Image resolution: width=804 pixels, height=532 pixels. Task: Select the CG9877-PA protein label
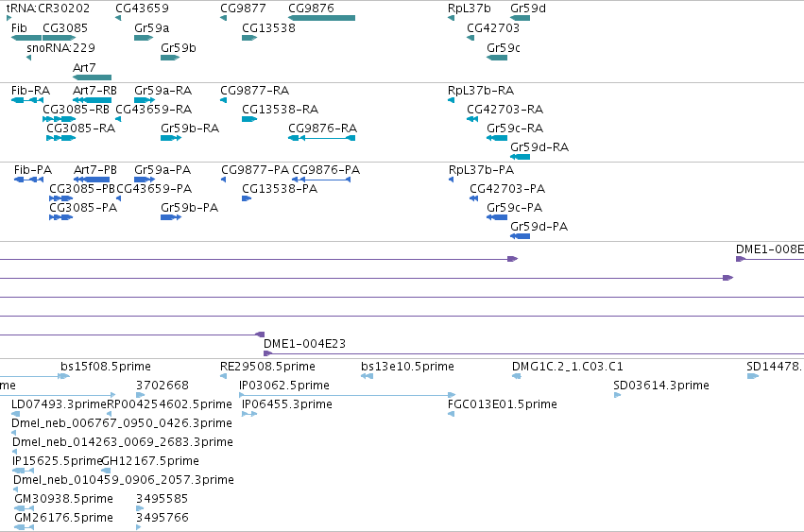pos(255,170)
